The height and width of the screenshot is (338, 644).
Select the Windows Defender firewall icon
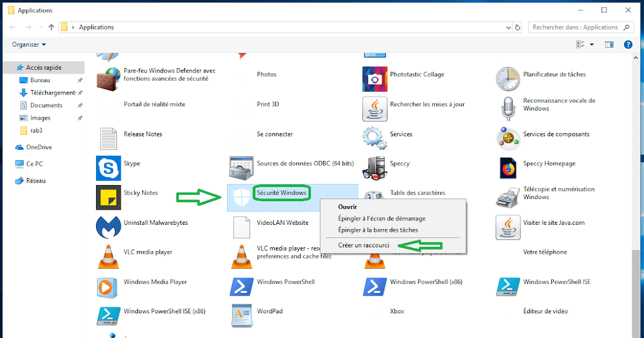tap(108, 79)
